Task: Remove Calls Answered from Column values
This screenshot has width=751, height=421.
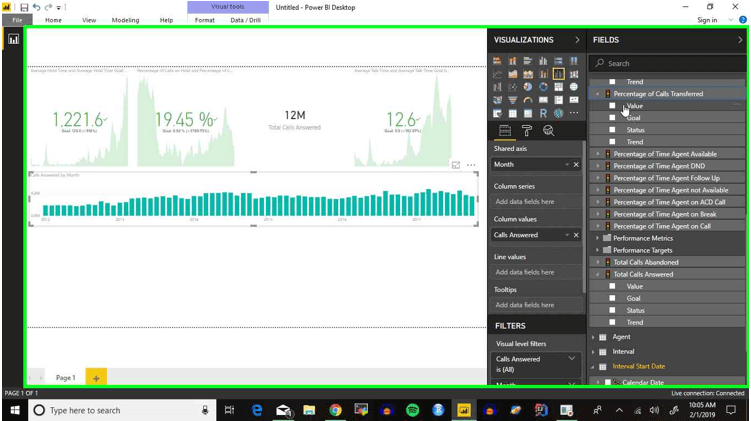Action: pyautogui.click(x=576, y=235)
